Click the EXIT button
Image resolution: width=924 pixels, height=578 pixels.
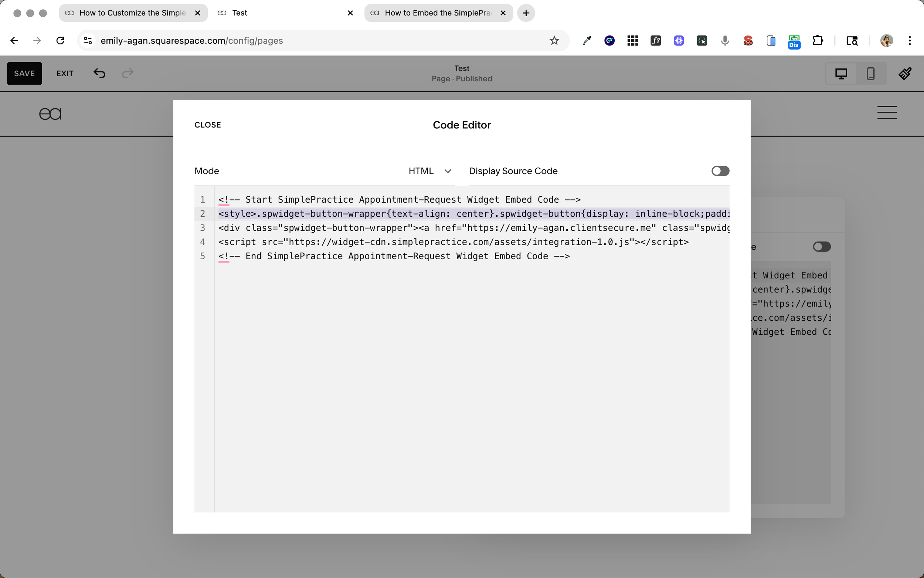(x=65, y=73)
